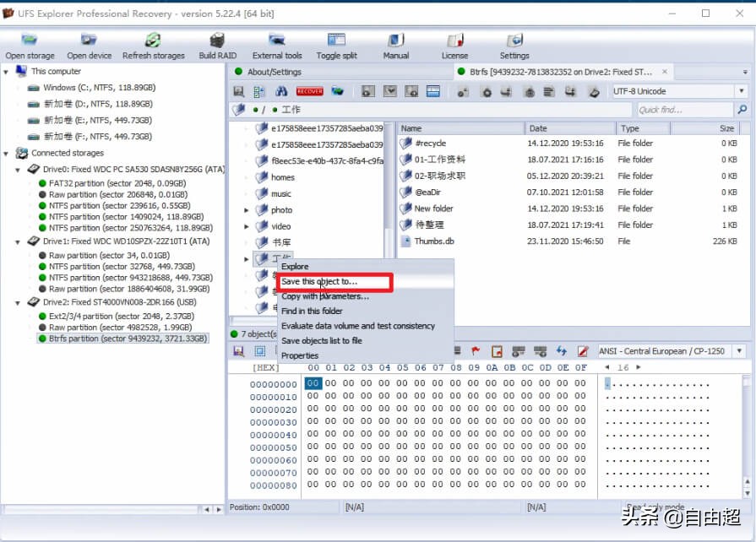The height and width of the screenshot is (542, 756).
Task: Expand the video folder in tree
Action: (x=247, y=226)
